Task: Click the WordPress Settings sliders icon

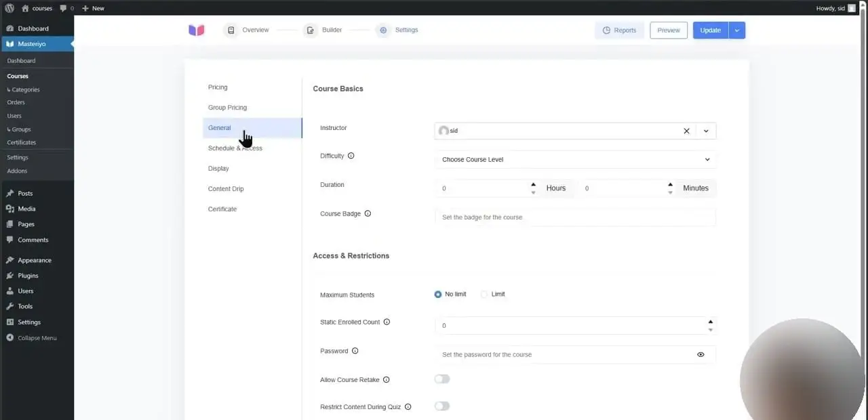Action: click(9, 322)
